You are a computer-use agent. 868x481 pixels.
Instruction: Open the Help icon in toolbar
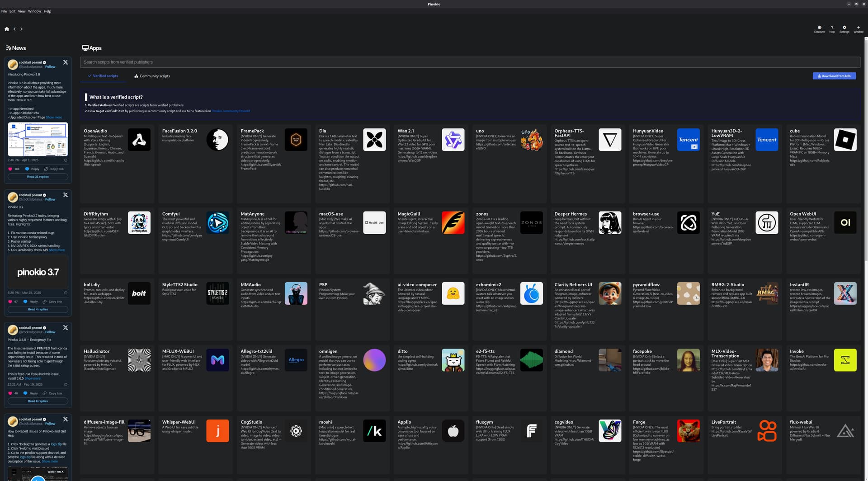pyautogui.click(x=832, y=29)
